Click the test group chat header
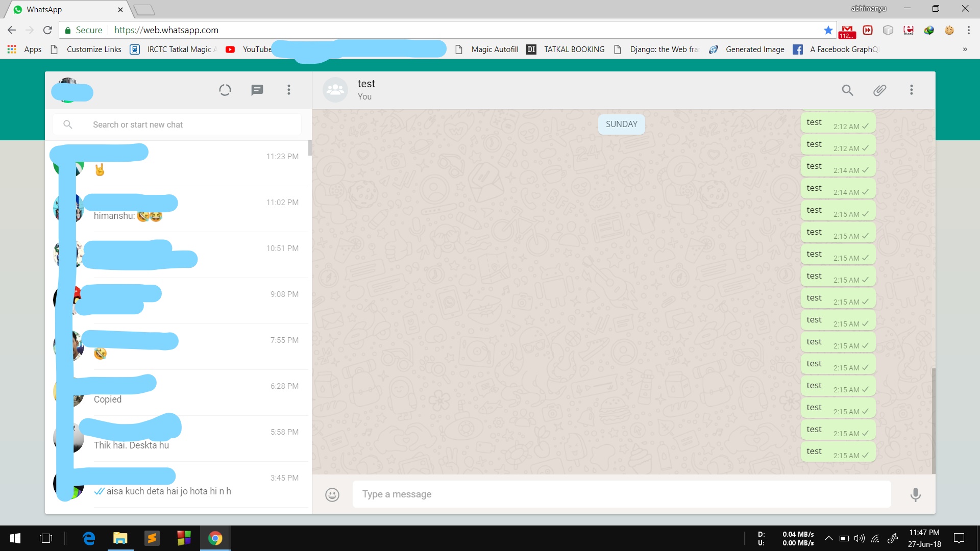 click(365, 89)
